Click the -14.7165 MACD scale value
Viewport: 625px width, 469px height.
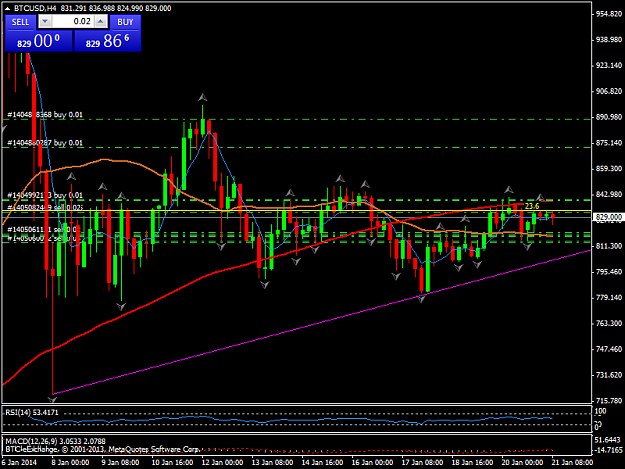pyautogui.click(x=607, y=450)
